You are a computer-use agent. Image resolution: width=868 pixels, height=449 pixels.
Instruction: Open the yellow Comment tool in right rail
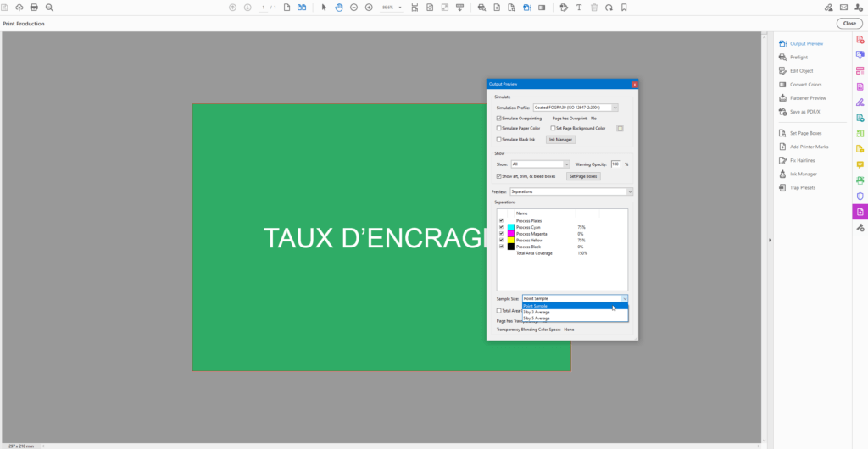coord(860,165)
